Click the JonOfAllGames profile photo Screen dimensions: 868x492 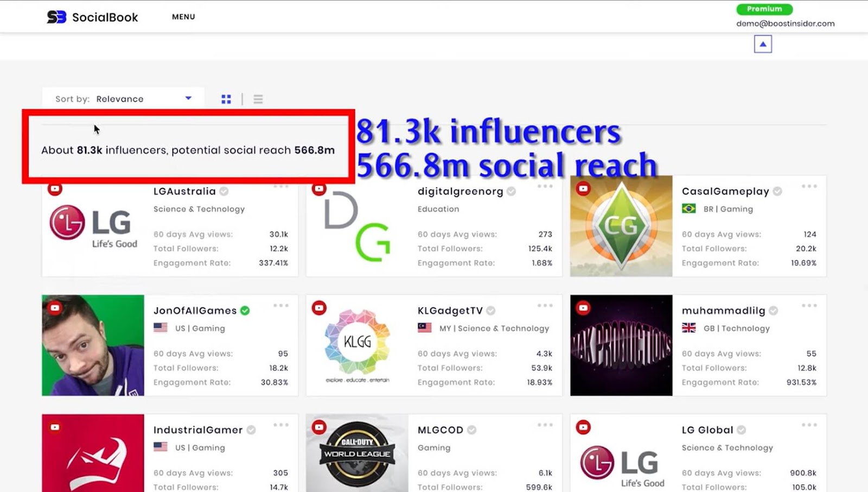[93, 345]
